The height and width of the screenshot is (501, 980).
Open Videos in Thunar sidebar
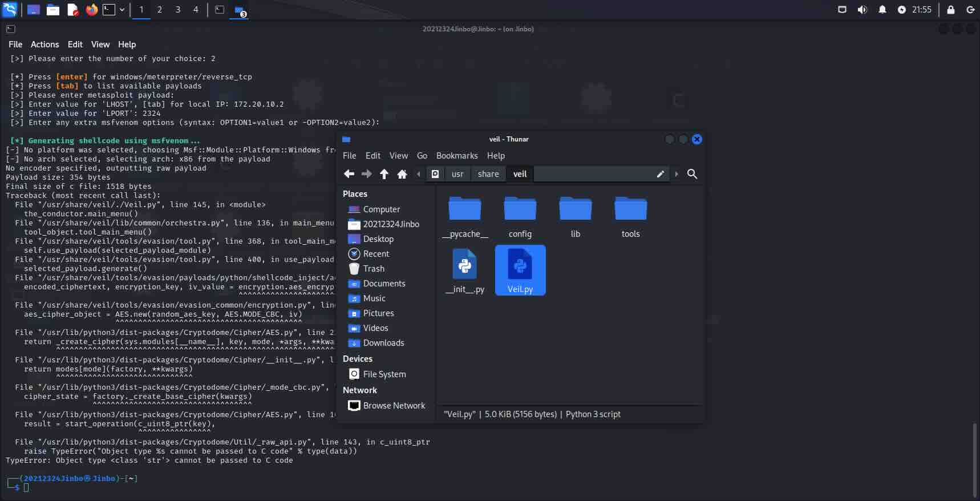tap(368, 328)
